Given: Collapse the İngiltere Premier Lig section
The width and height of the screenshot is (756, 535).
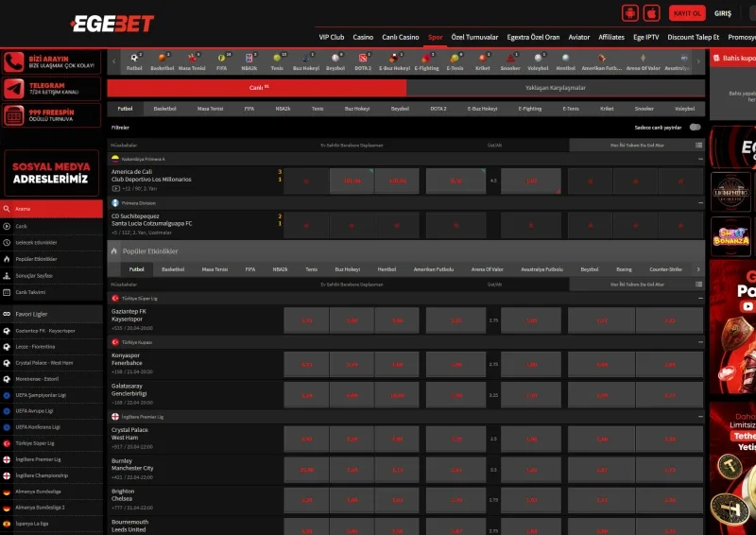Looking at the screenshot, I should point(700,416).
